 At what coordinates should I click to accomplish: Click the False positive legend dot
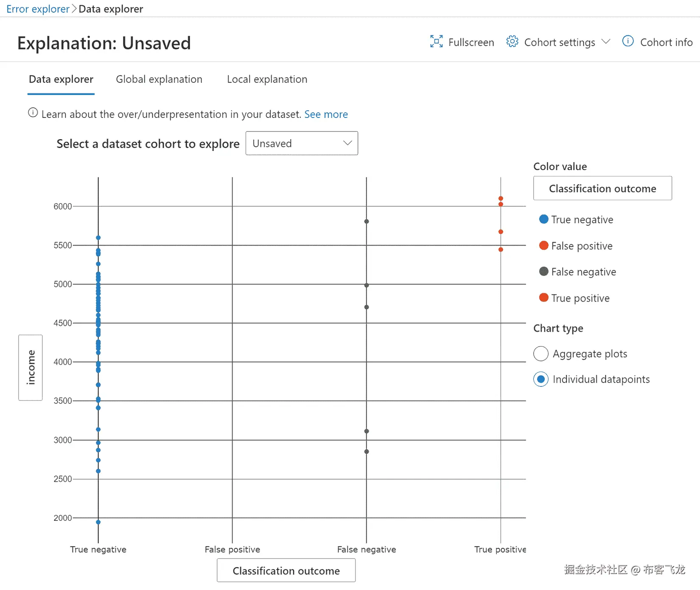[543, 246]
